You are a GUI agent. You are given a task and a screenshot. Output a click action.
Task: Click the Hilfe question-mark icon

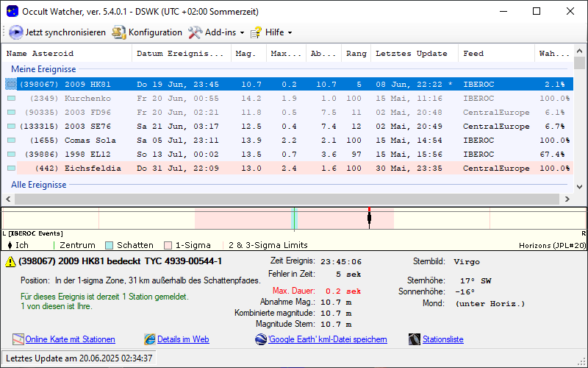point(256,32)
